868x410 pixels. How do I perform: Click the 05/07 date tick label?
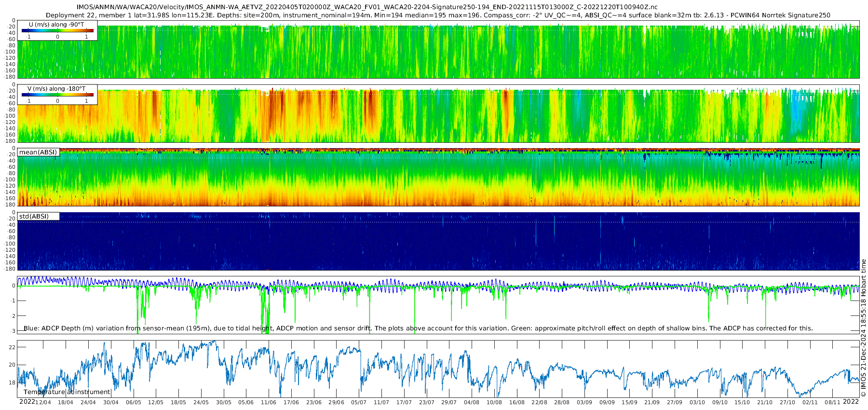(x=359, y=402)
